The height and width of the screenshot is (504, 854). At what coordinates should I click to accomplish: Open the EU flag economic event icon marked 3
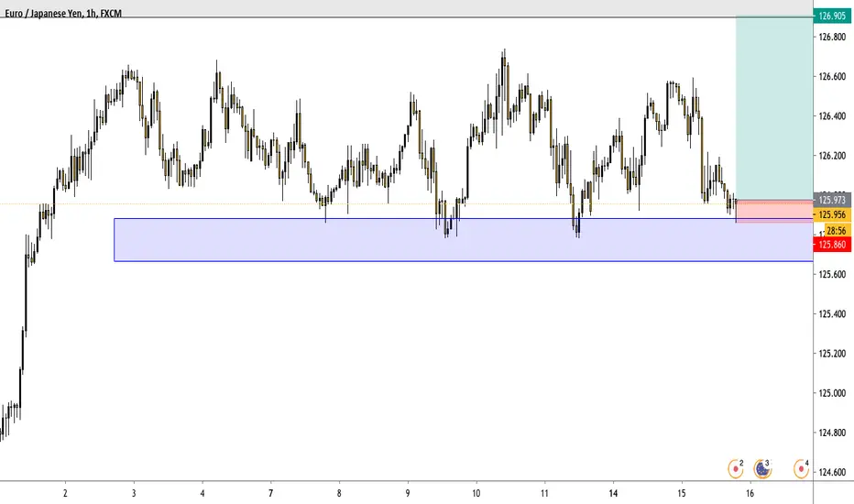[x=762, y=468]
